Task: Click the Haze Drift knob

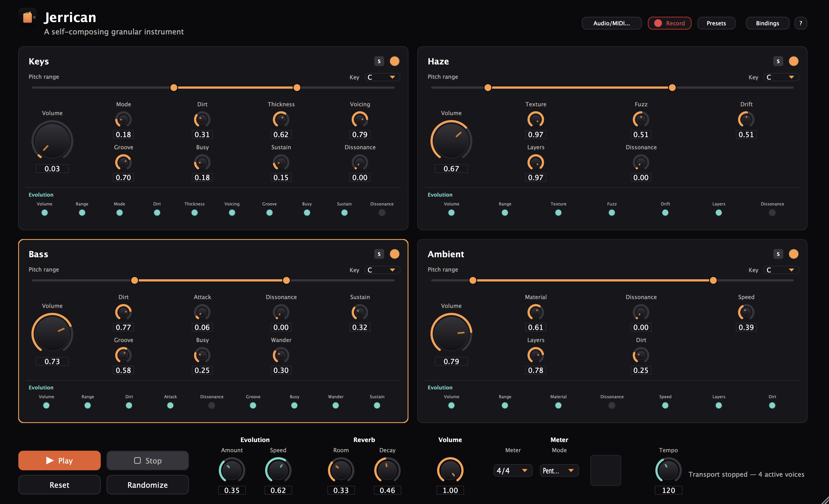Action: (746, 119)
